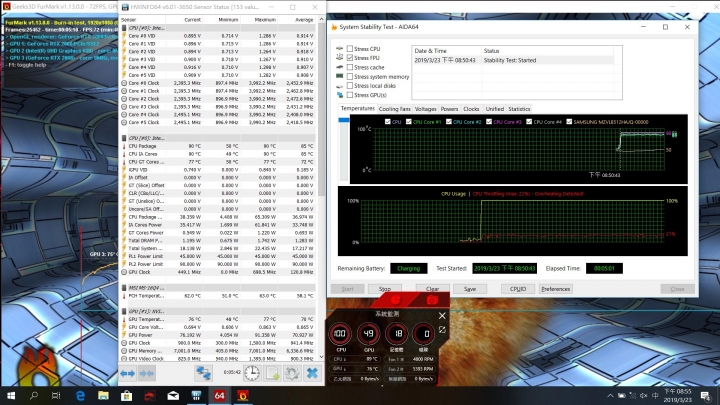Switch to the Cooling Fans tab
720x405 pixels.
[x=394, y=108]
